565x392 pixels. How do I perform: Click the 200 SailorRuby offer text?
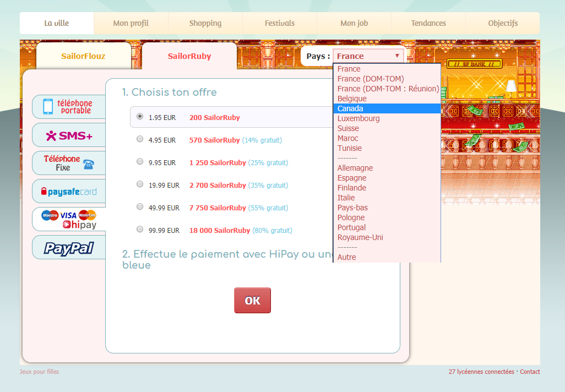pyautogui.click(x=215, y=117)
